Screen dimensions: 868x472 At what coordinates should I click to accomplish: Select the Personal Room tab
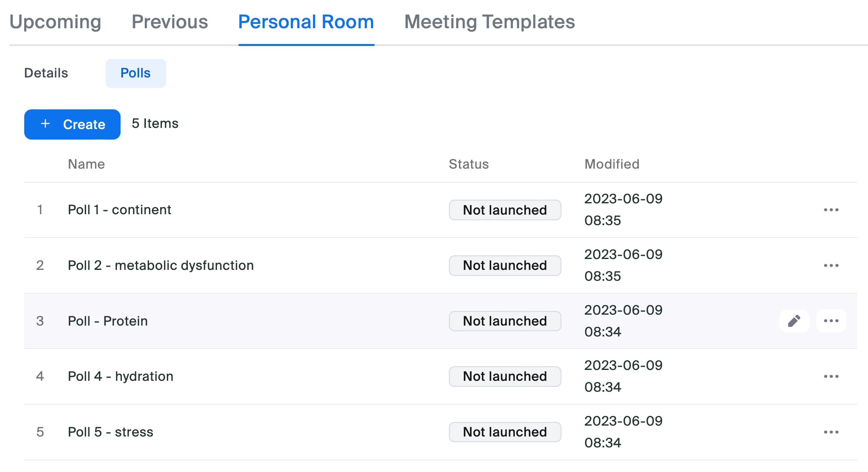coord(306,22)
